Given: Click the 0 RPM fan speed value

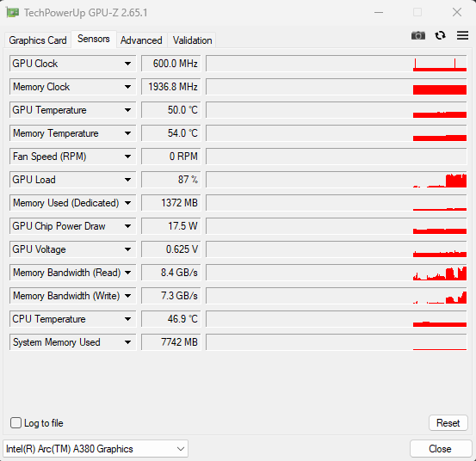Looking at the screenshot, I should 171,157.
